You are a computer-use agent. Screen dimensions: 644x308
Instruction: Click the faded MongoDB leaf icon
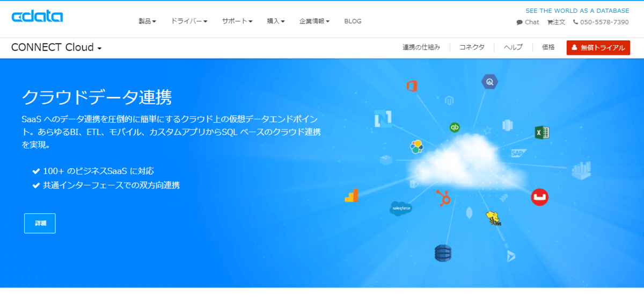pyautogui.click(x=470, y=213)
